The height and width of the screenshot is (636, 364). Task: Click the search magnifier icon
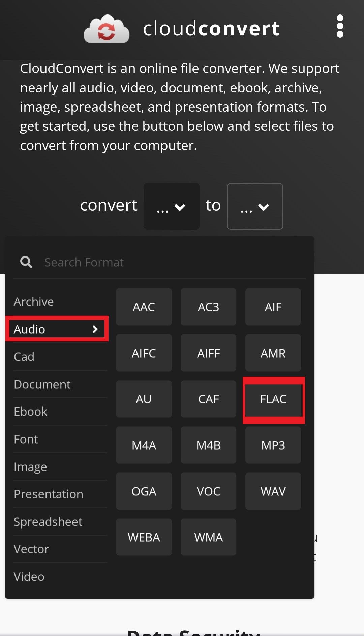coord(26,262)
